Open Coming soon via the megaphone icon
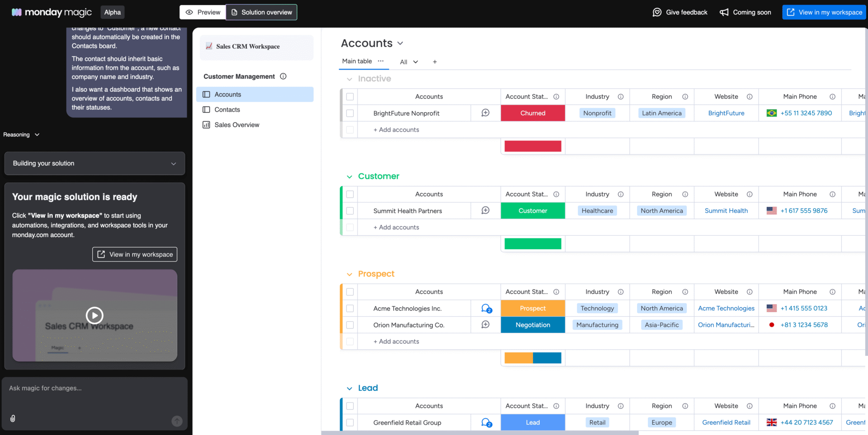 (724, 12)
